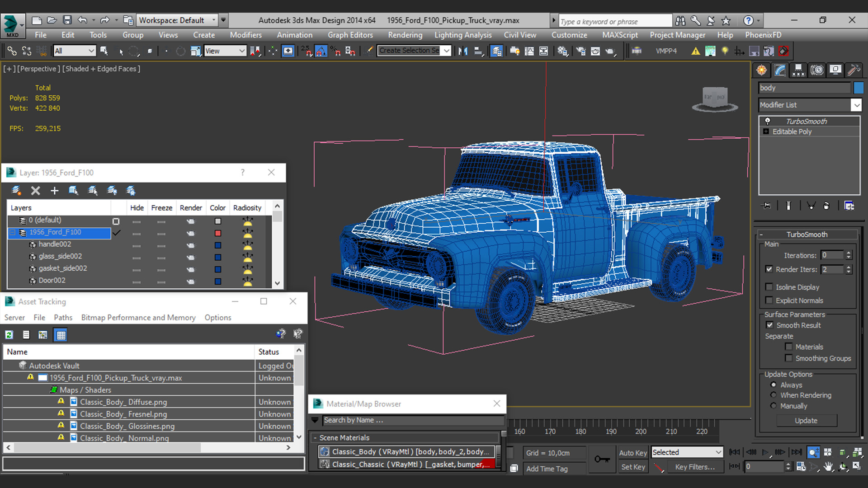868x488 pixels.
Task: Click the Refresh icon in Asset Tracking
Action: pos(9,335)
